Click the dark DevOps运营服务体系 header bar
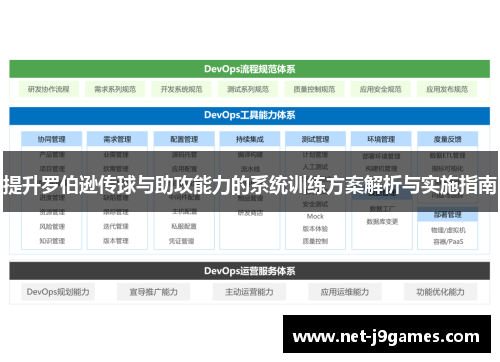The height and width of the screenshot is (362, 500). click(249, 271)
